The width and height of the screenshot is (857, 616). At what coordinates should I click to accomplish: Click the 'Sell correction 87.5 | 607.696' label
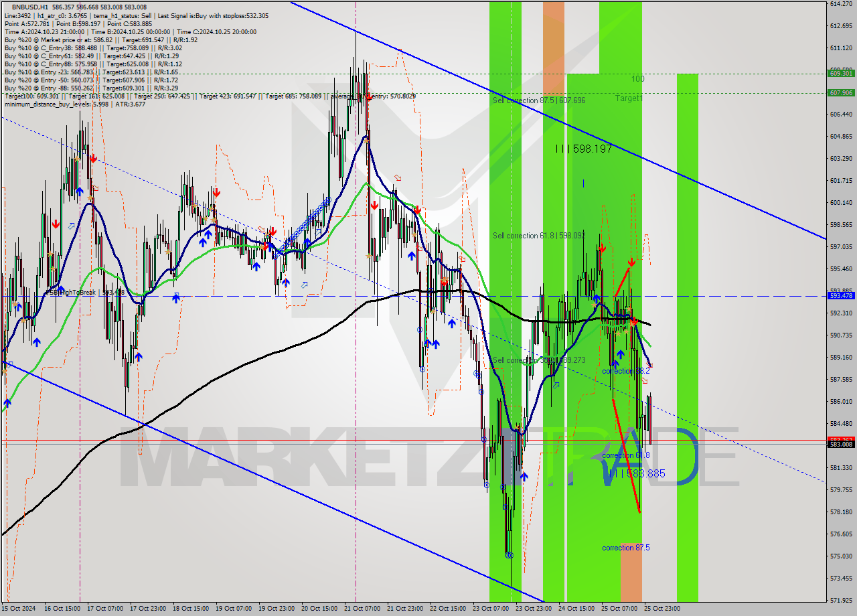(539, 100)
